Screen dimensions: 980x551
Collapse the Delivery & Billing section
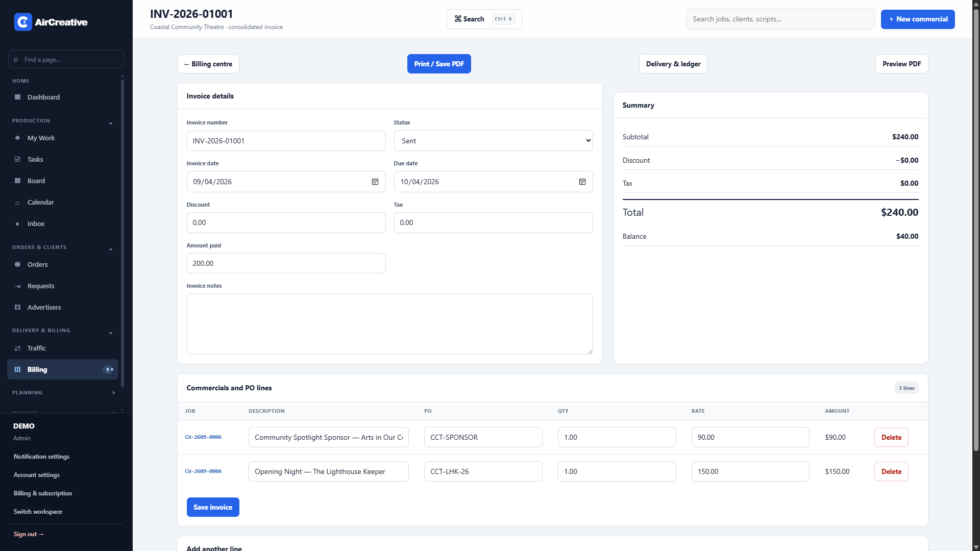tap(111, 333)
